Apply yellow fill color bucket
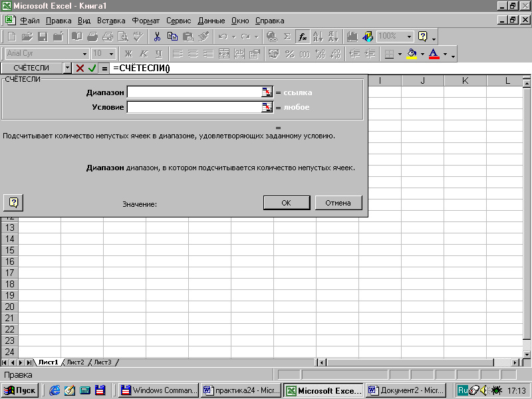 click(x=412, y=54)
